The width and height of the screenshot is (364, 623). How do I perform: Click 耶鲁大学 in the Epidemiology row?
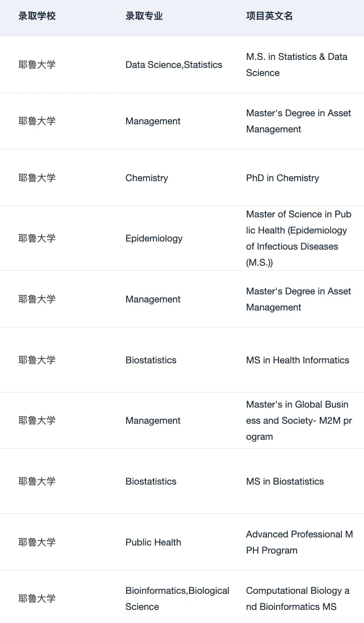pyautogui.click(x=37, y=239)
